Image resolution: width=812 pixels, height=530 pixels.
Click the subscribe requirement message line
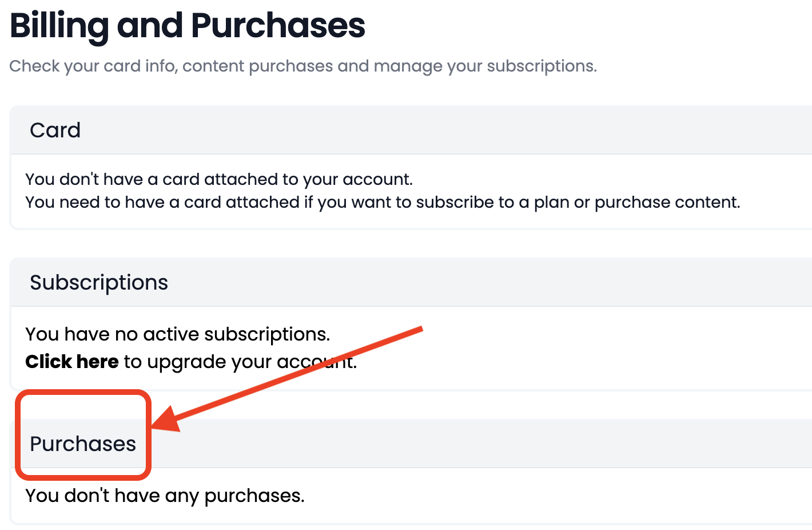pos(382,201)
